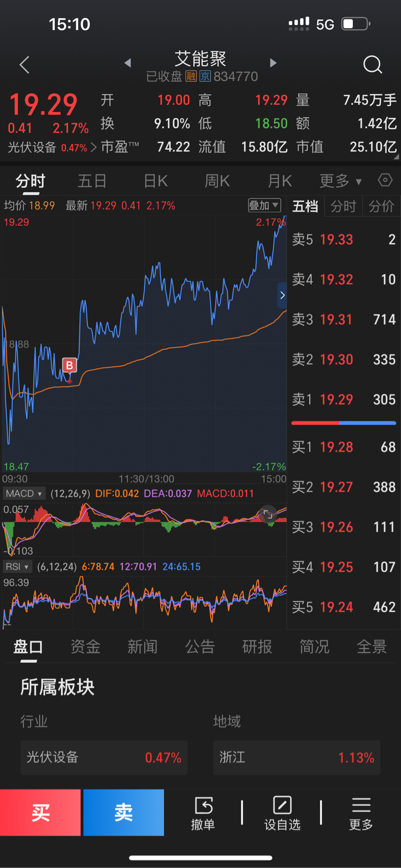The image size is (401, 868).
Task: Open 浙江 region card 1.13%
Action: (297, 757)
